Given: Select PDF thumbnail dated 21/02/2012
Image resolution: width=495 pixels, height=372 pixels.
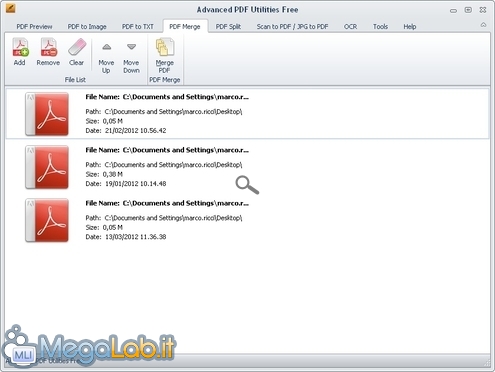Looking at the screenshot, I should coord(47,114).
